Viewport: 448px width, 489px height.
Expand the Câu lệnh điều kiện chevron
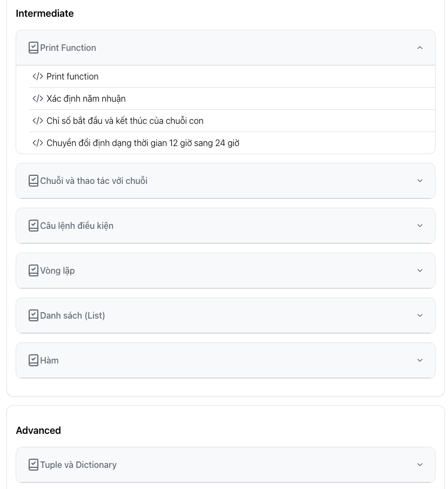click(420, 226)
